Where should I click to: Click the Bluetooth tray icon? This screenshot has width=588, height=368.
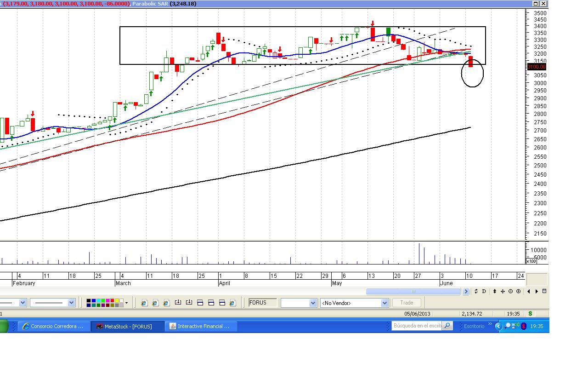point(523,326)
